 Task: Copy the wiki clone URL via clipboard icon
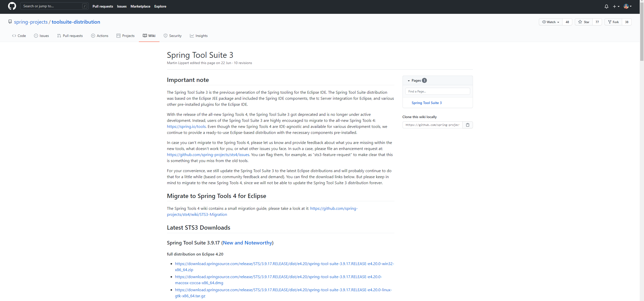tap(467, 125)
